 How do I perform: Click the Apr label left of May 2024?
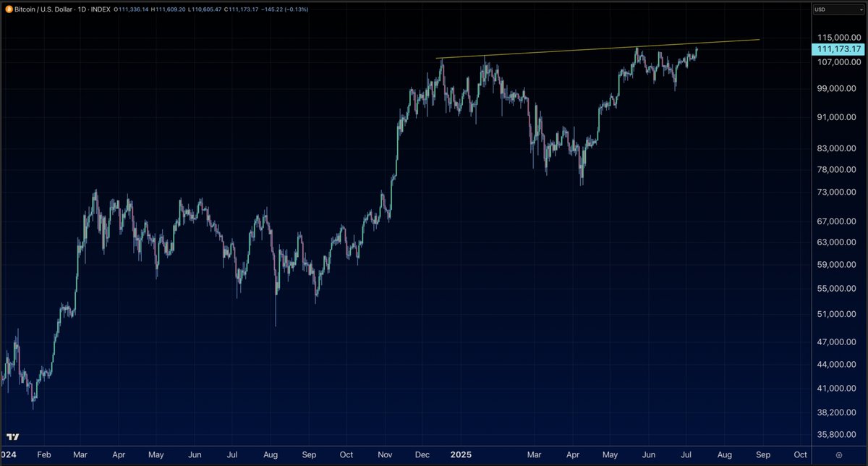117,455
